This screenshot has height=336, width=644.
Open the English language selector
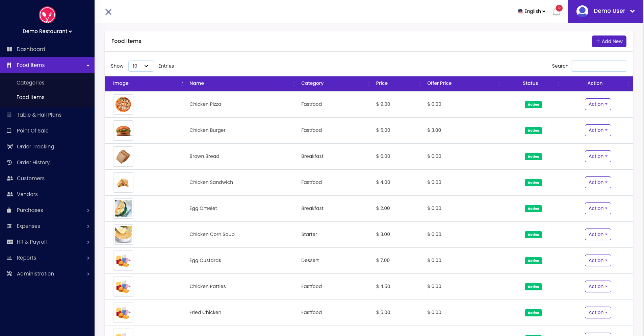click(532, 11)
